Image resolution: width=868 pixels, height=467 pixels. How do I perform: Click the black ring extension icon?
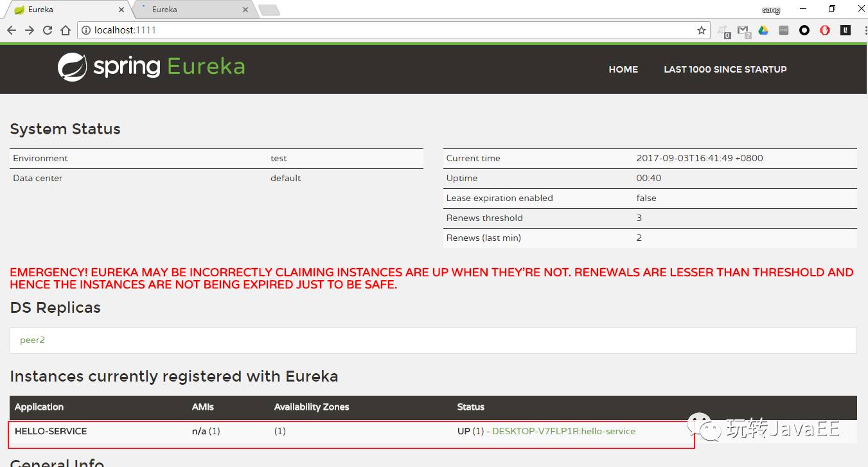(x=804, y=30)
